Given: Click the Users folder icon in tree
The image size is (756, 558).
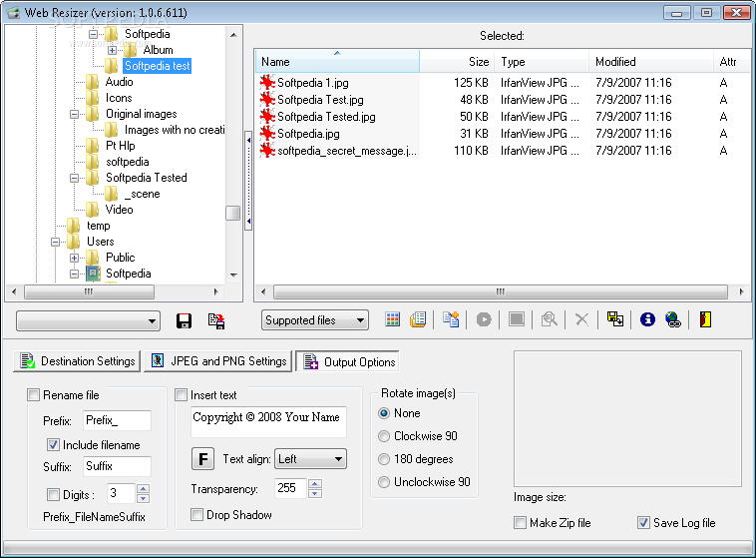Looking at the screenshot, I should [x=74, y=241].
